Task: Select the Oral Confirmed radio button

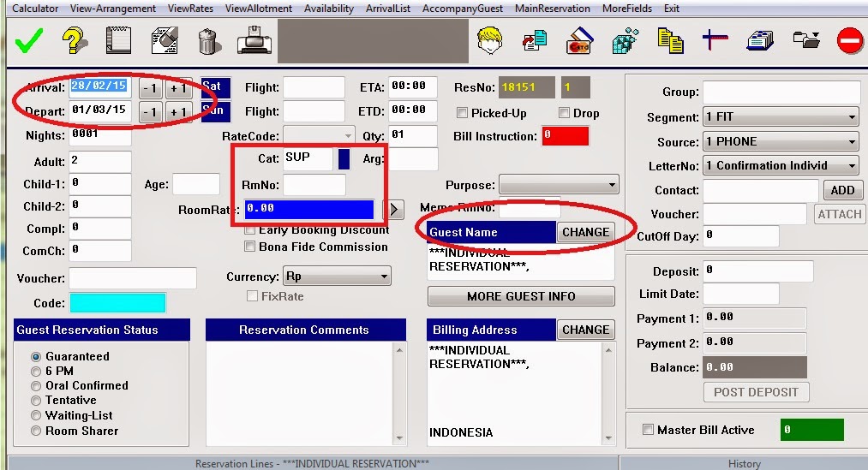Action: tap(36, 386)
